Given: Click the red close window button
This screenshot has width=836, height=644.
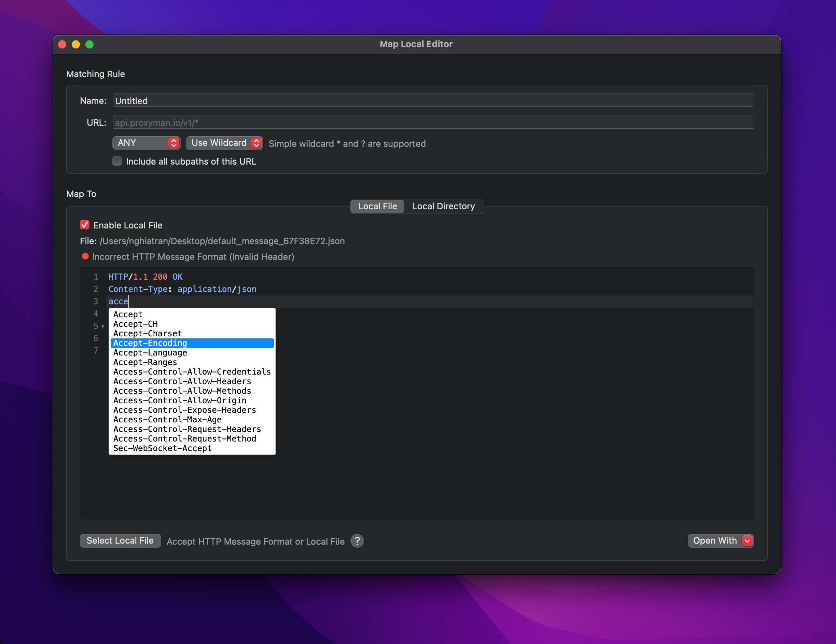Looking at the screenshot, I should pos(62,44).
